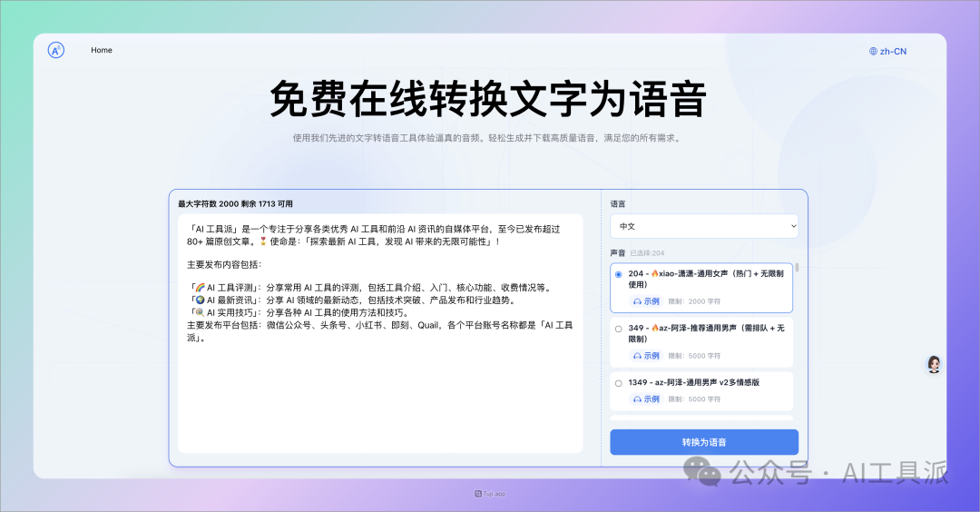Image resolution: width=980 pixels, height=512 pixels.
Task: Play 示例 sample for voice 349
Action: (646, 356)
